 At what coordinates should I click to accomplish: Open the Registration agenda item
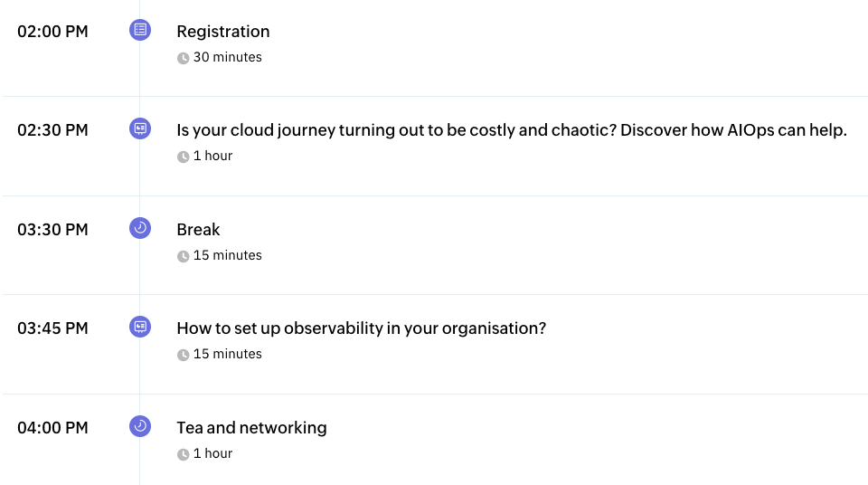pos(223,32)
